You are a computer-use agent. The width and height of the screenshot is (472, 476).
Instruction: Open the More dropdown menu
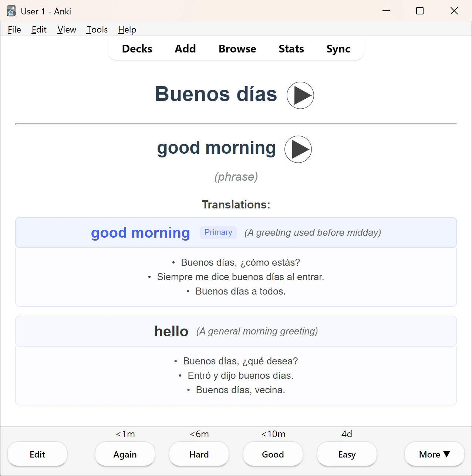(435, 454)
